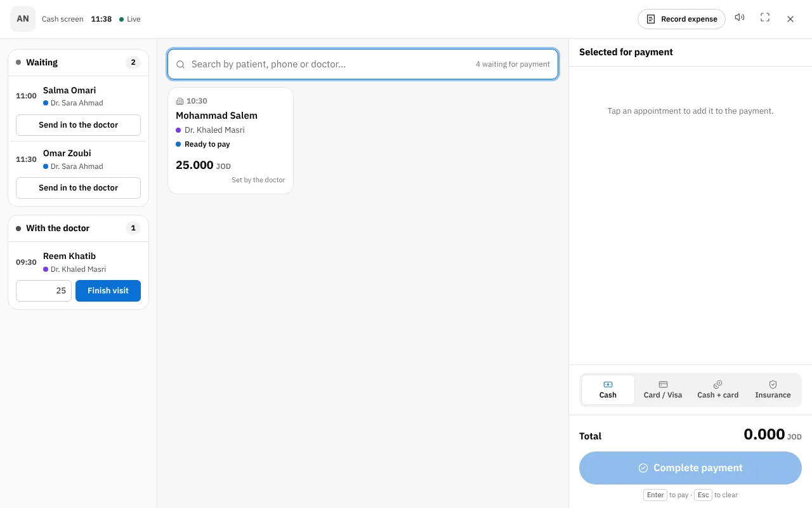
Task: Choose the Insurance payment method
Action: (x=773, y=389)
